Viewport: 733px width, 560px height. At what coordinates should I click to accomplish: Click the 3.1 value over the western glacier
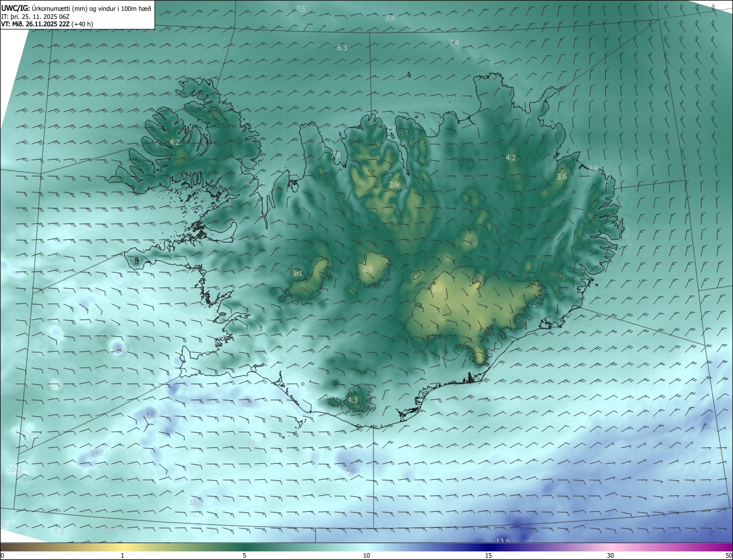297,274
